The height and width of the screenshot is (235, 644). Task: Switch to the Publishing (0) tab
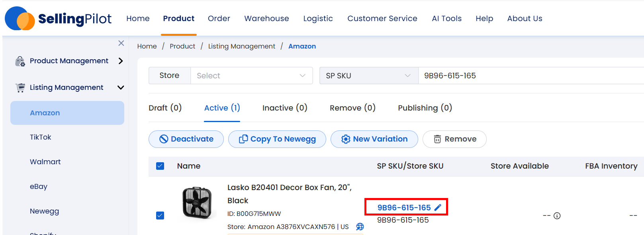425,108
